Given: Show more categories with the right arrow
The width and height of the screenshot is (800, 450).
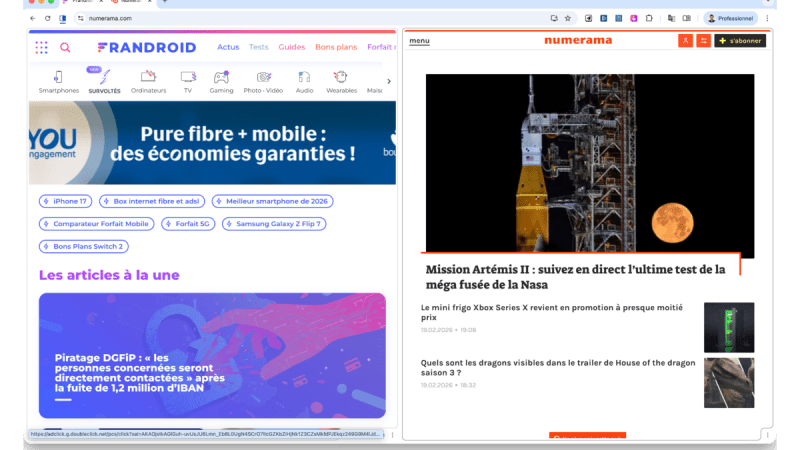Looking at the screenshot, I should (x=389, y=81).
